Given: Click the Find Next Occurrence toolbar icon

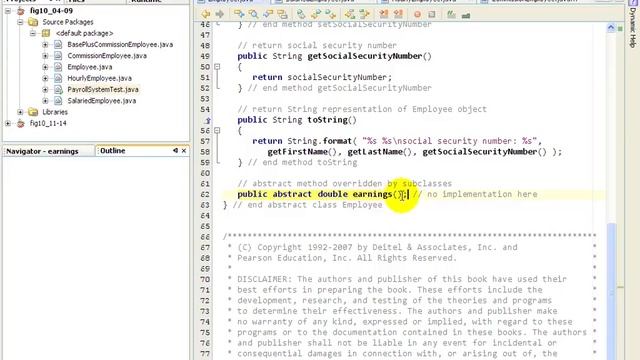Looking at the screenshot, I should click(x=268, y=14).
